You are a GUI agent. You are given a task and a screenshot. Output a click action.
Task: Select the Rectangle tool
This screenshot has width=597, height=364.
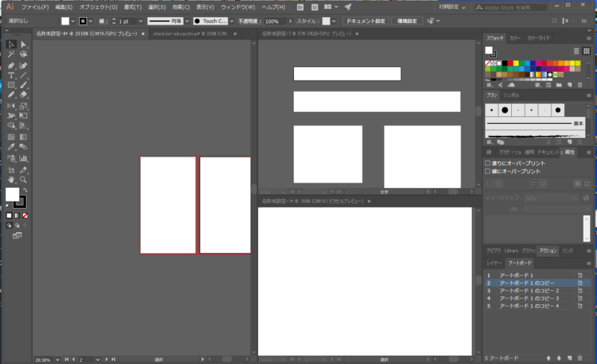click(x=11, y=85)
